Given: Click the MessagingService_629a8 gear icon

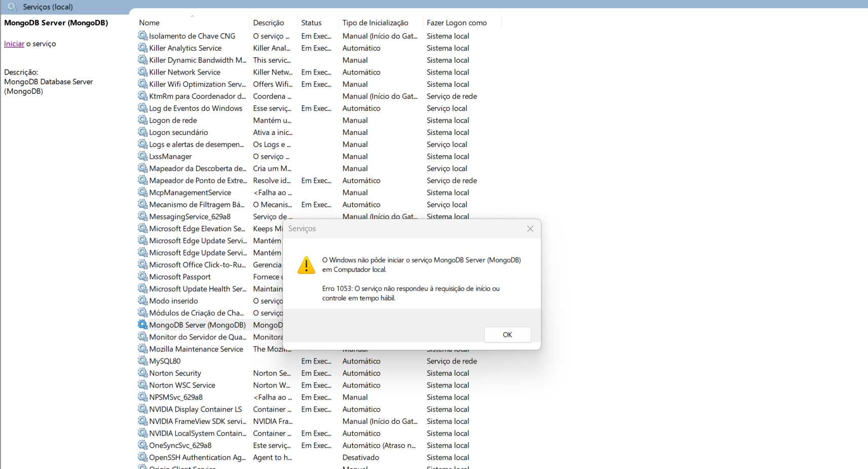Looking at the screenshot, I should pos(142,217).
